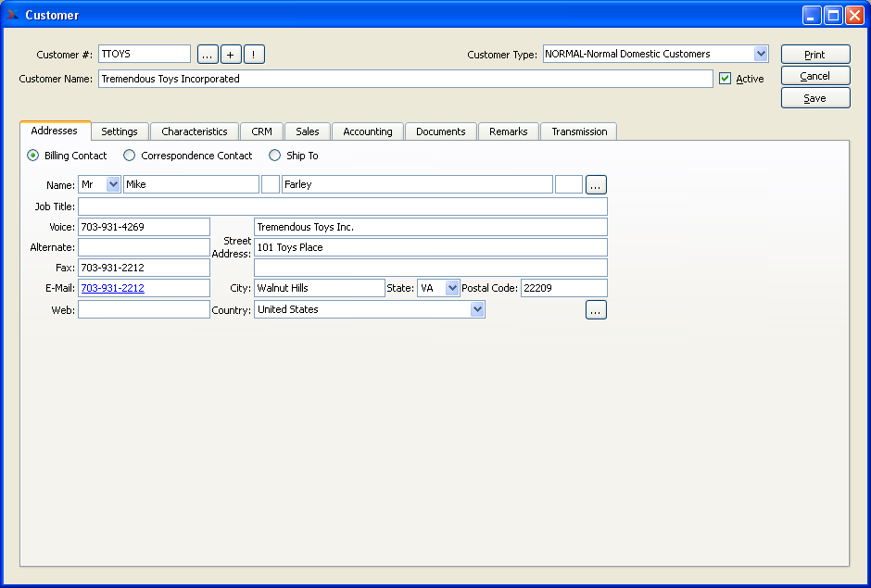Click the Cancel button
This screenshot has width=871, height=588.
point(815,76)
